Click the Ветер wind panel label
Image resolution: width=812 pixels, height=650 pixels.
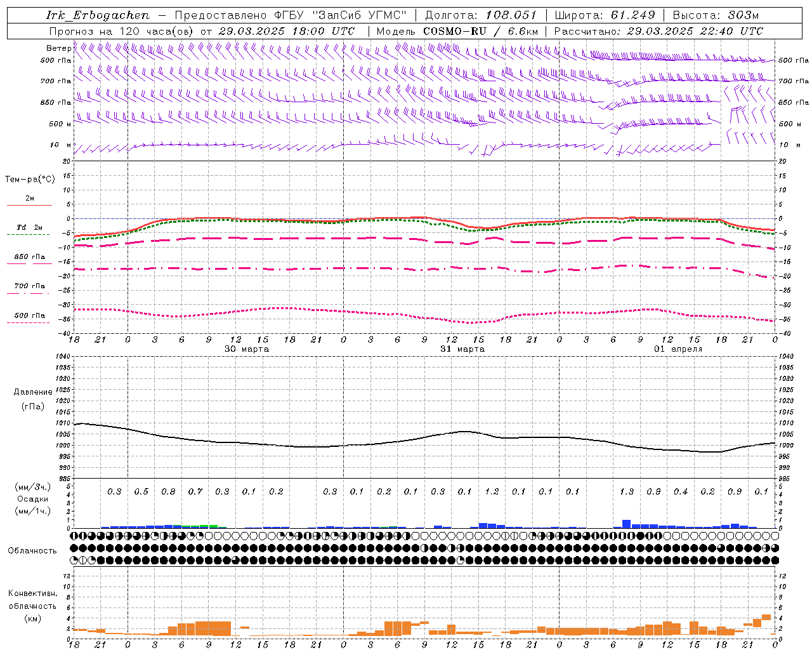58,48
